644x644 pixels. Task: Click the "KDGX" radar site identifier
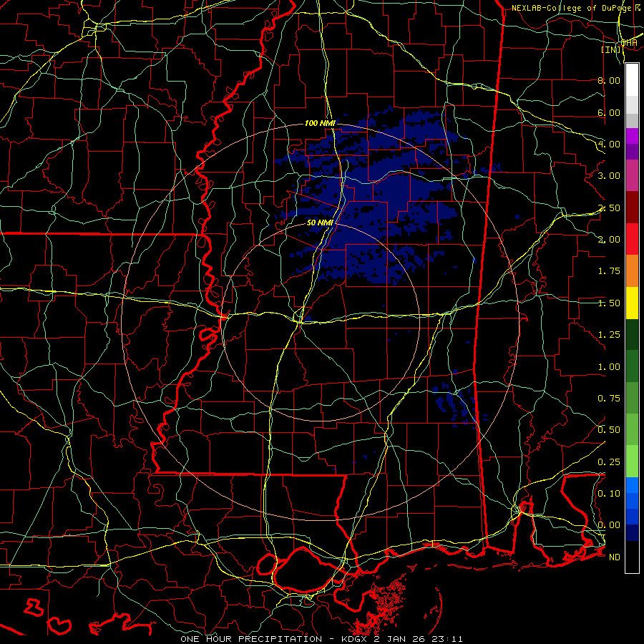pos(355,639)
